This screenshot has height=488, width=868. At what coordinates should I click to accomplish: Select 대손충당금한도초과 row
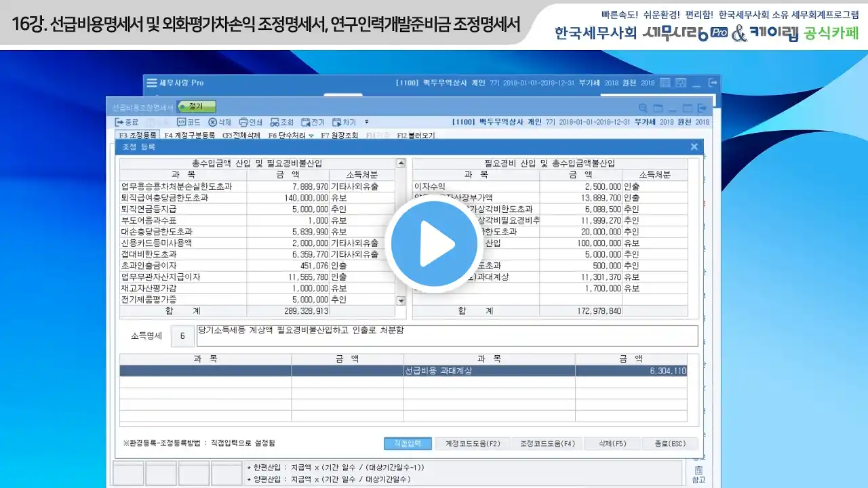(257, 231)
